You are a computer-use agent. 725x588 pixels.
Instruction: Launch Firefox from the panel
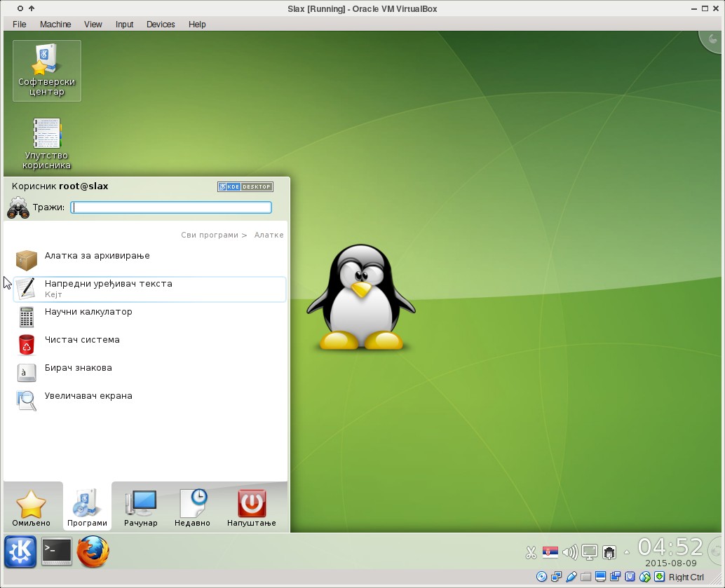pos(93,552)
